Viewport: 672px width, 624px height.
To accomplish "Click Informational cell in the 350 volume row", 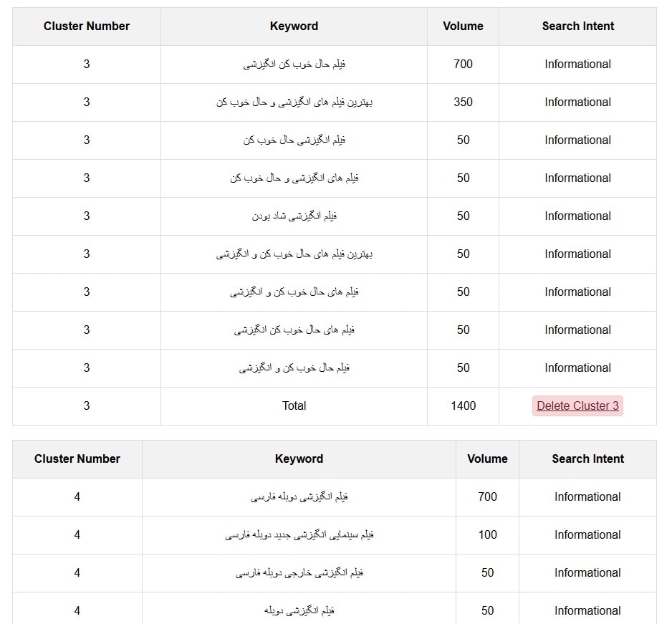I will pos(577,102).
